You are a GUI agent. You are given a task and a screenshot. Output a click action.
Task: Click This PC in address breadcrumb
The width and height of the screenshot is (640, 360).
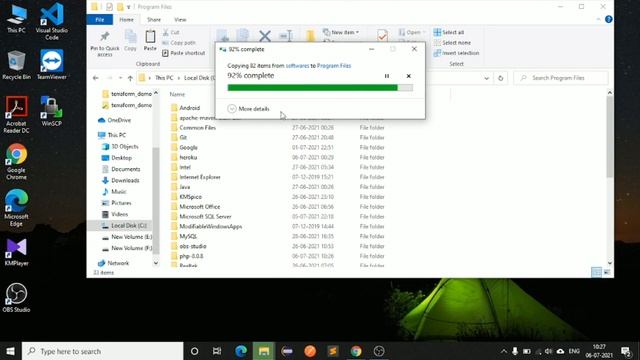coord(164,78)
